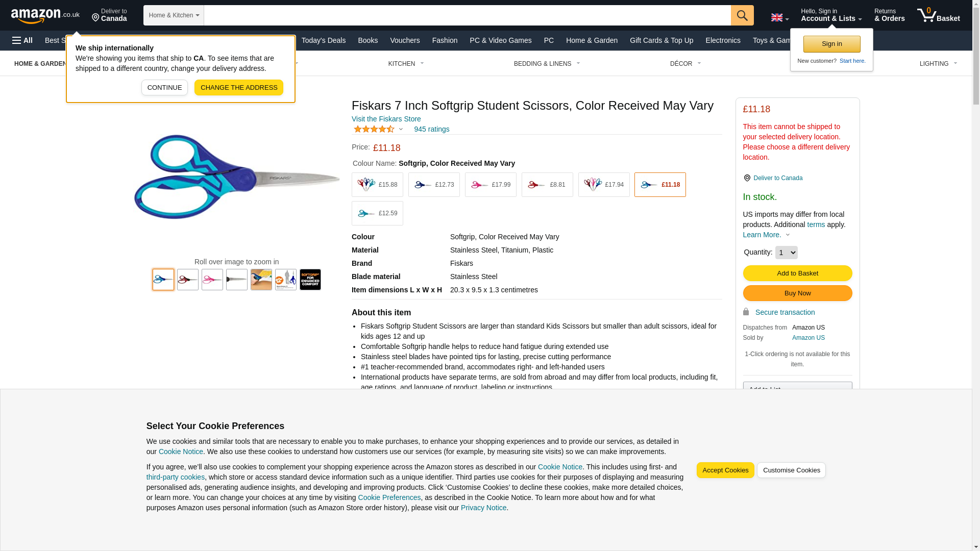The width and height of the screenshot is (980, 551).
Task: Click the Amazon.co.uk logo
Action: (x=45, y=15)
